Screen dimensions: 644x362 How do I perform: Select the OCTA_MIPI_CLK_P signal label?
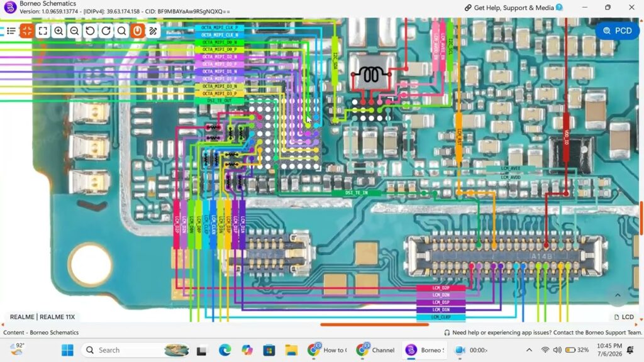(219, 28)
